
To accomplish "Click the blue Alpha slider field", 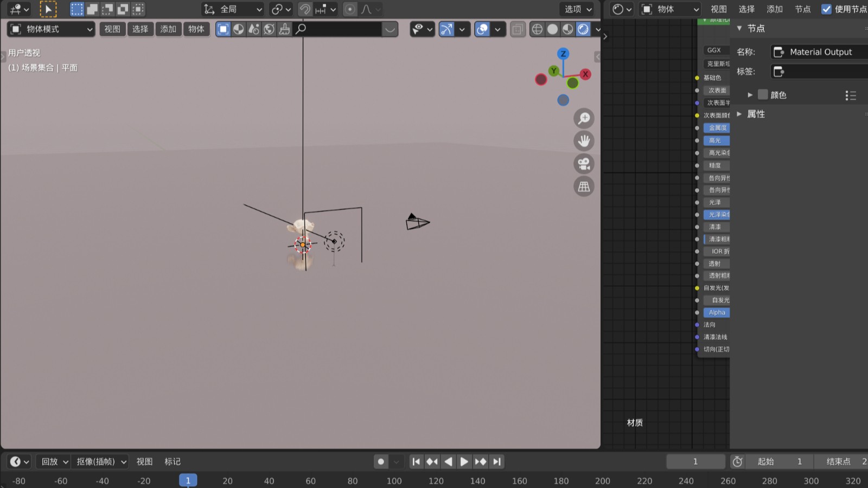I will point(717,312).
